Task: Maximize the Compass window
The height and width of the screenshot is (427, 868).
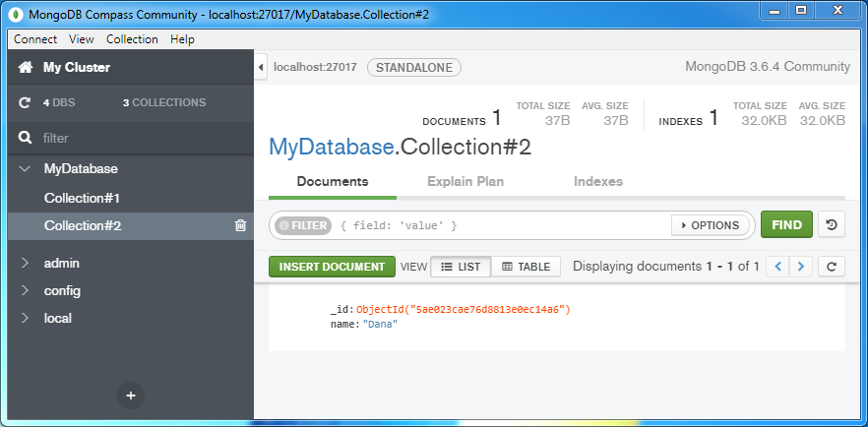Action: pos(800,10)
